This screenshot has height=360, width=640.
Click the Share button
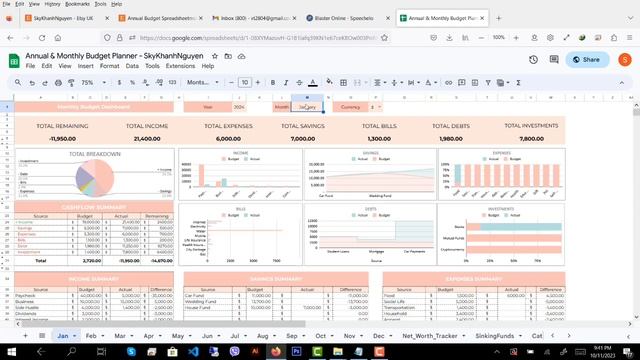click(x=587, y=60)
